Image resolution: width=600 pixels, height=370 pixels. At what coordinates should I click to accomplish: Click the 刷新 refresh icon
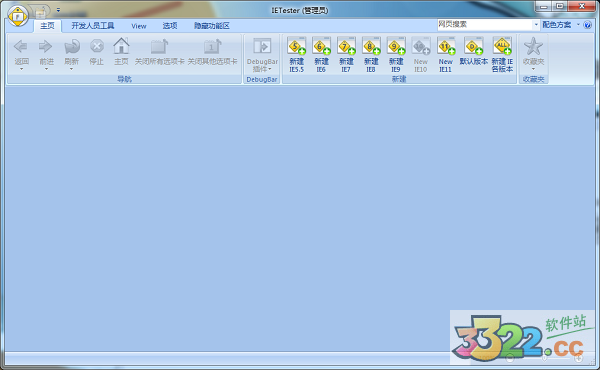point(72,47)
